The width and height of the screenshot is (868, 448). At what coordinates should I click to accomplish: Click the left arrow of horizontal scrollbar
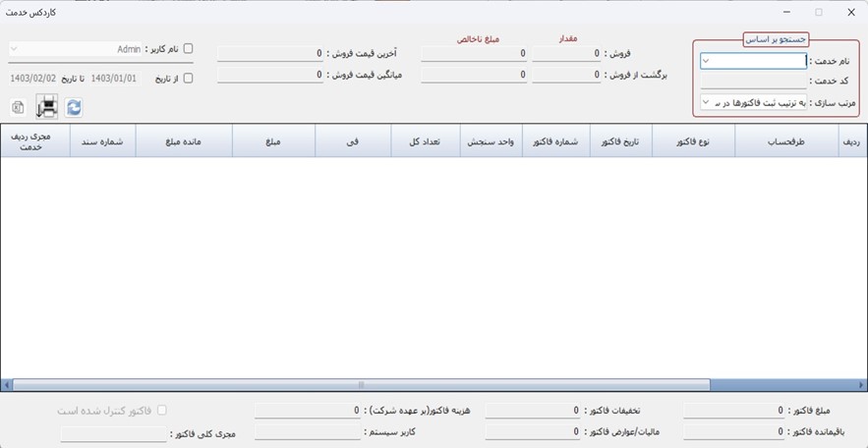[x=6, y=385]
